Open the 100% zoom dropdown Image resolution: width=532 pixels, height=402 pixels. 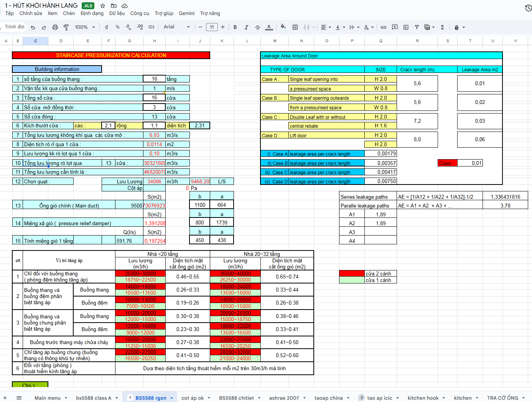[x=84, y=27]
